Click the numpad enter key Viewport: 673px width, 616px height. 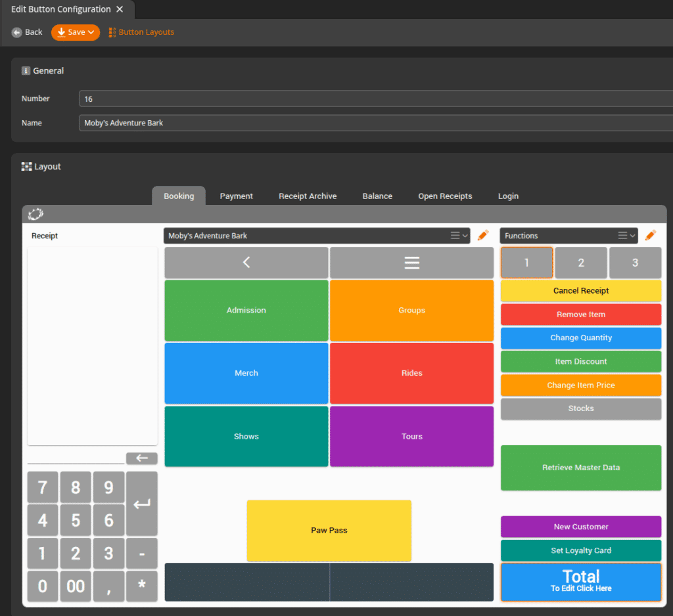click(x=142, y=504)
